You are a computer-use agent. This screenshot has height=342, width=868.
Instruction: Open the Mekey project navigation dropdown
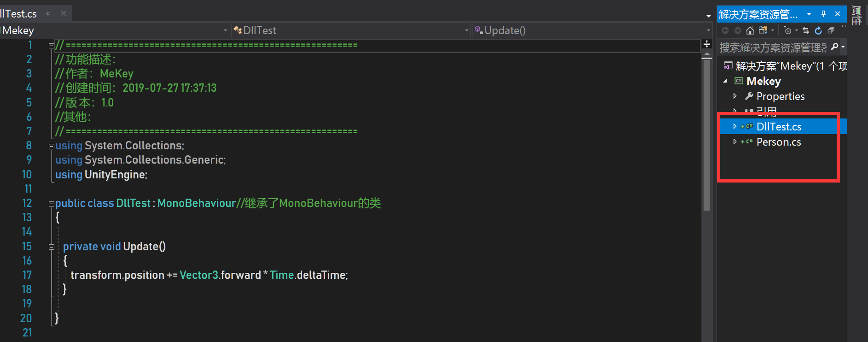click(x=226, y=30)
